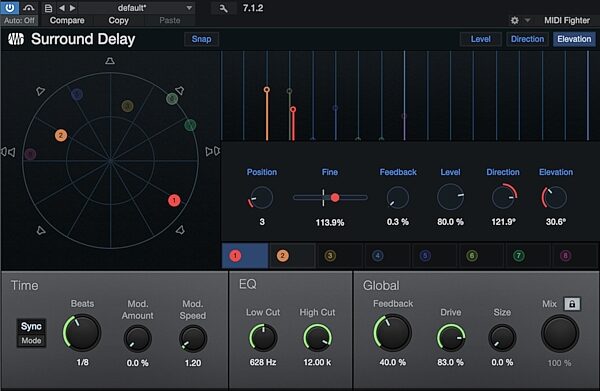600x391 pixels.
Task: Click the PreSonus logo icon
Action: pyautogui.click(x=16, y=39)
